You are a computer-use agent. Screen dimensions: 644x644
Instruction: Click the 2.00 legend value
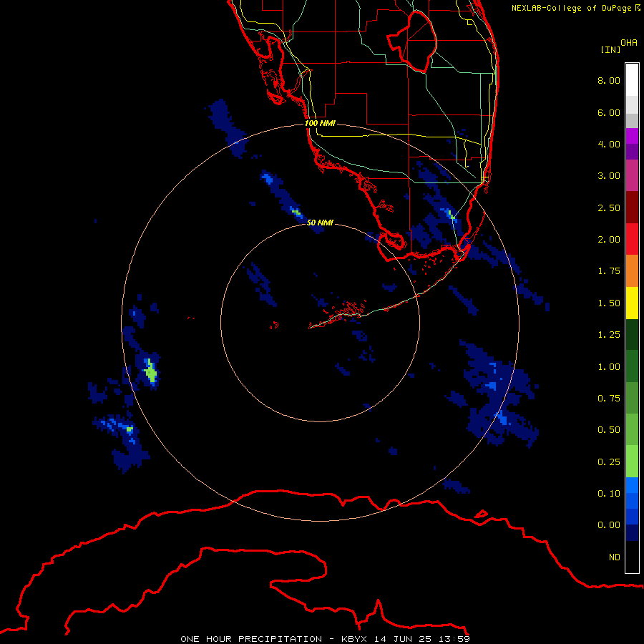coord(609,240)
